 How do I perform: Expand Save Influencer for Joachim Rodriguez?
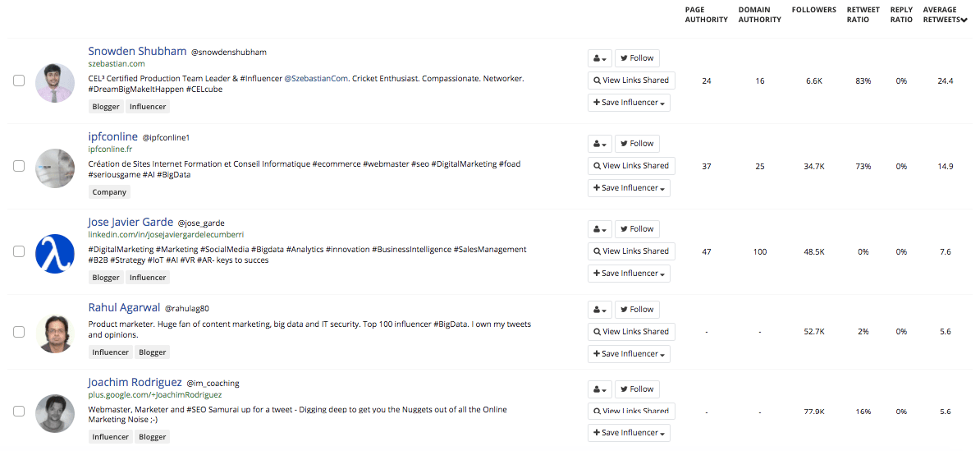coord(629,433)
